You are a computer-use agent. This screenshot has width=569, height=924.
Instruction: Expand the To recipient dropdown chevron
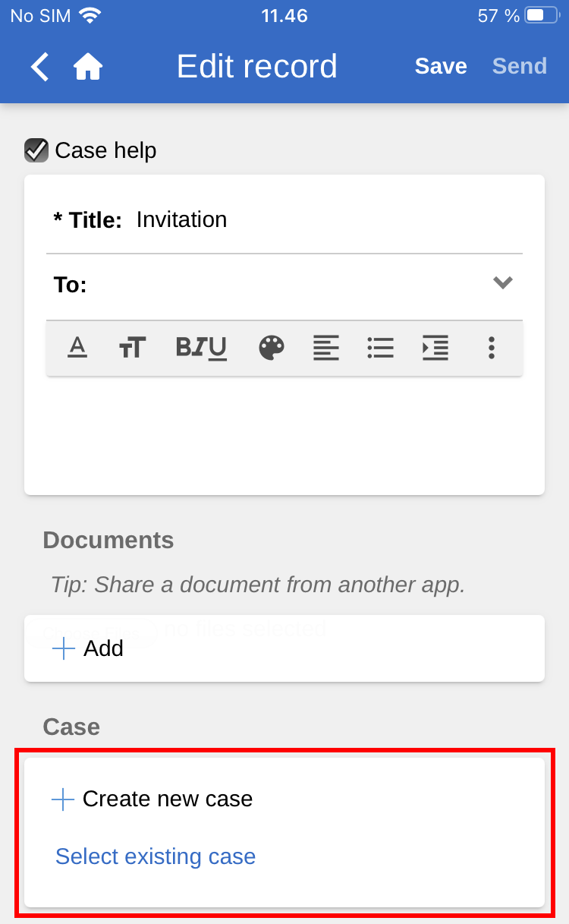click(x=503, y=283)
